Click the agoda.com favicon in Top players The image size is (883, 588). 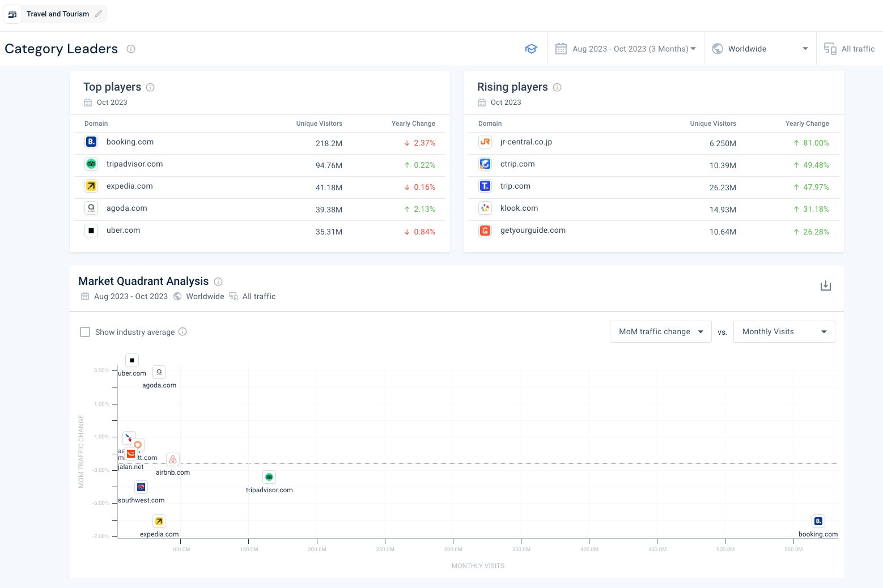(91, 208)
